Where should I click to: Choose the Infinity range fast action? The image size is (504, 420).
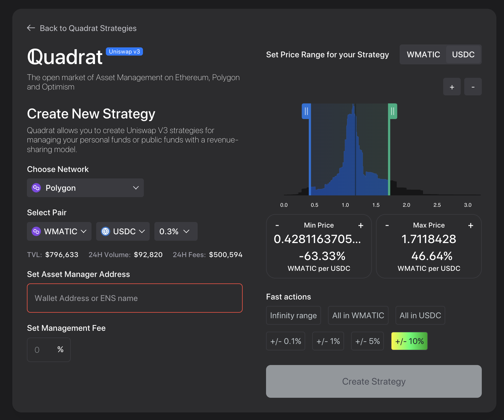tap(293, 315)
